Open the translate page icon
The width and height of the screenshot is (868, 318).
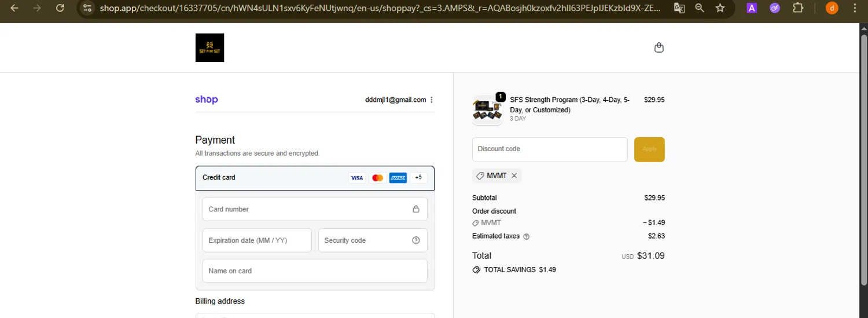tap(679, 8)
